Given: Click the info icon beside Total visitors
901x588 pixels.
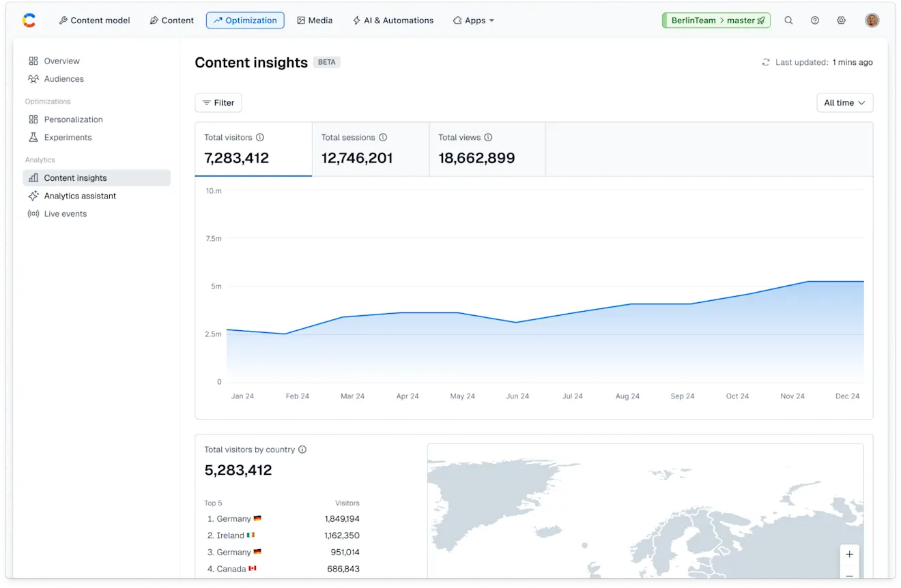Looking at the screenshot, I should click(260, 137).
